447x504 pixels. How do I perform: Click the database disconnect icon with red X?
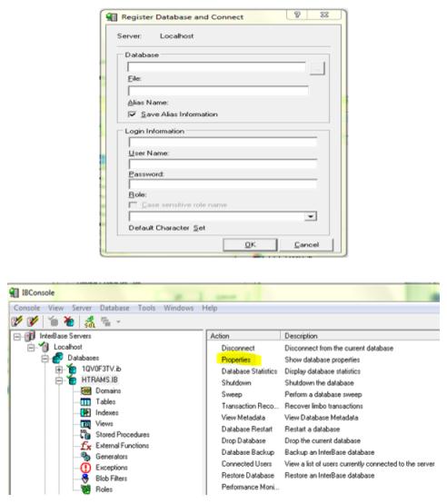coord(69,321)
